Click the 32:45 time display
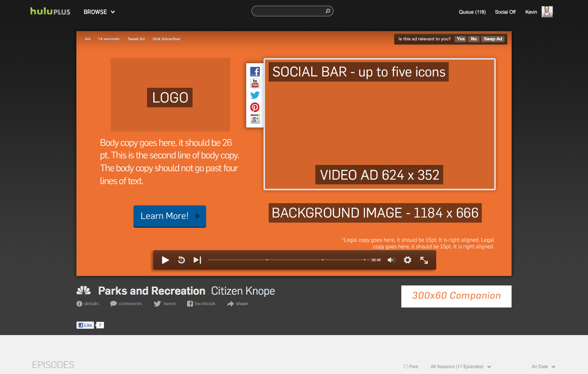Screen dimensions: 588x374 pos(376,260)
